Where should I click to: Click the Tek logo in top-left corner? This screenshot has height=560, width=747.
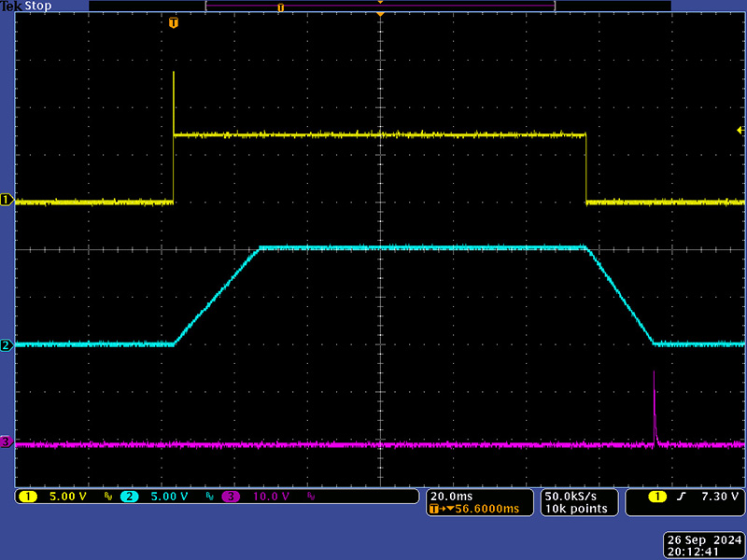point(11,6)
